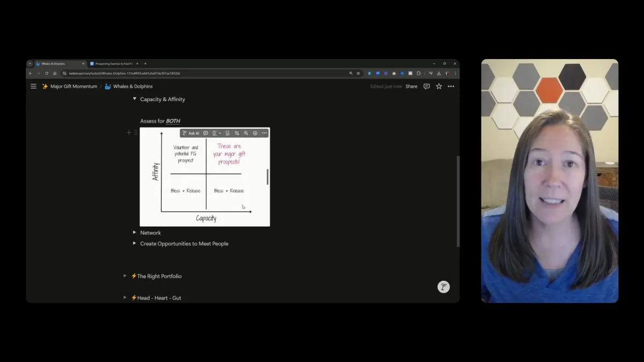
Task: Collapse the Capacity & Affinity toggle
Action: coord(134,99)
